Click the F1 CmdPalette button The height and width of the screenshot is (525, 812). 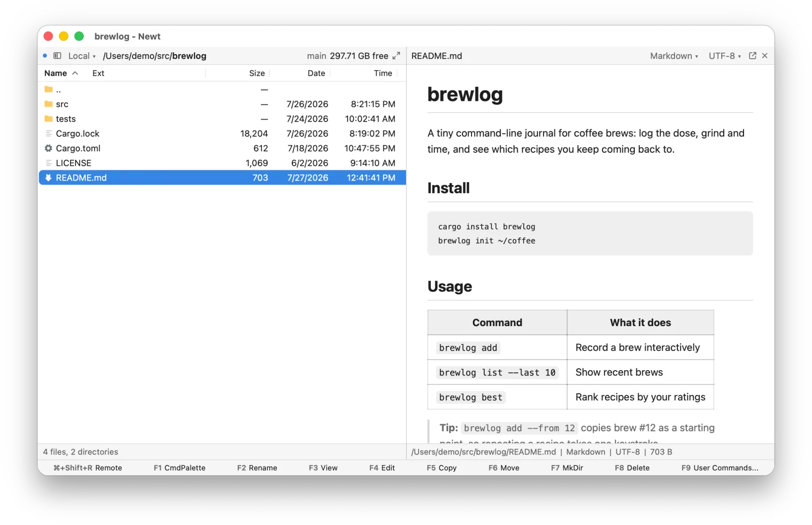(x=180, y=468)
